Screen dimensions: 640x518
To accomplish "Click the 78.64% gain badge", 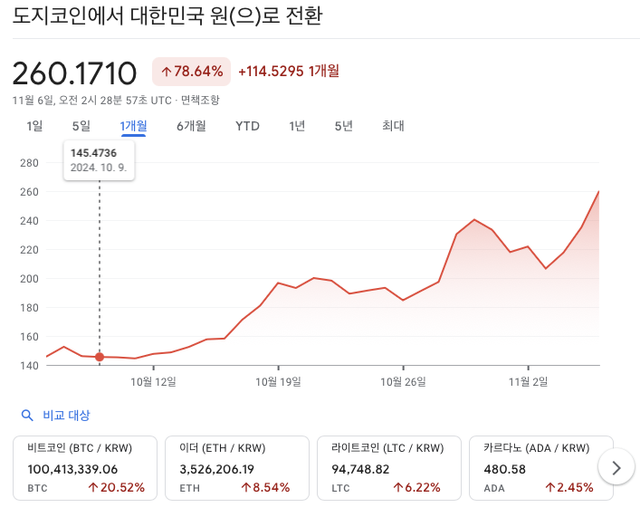I will (x=191, y=71).
